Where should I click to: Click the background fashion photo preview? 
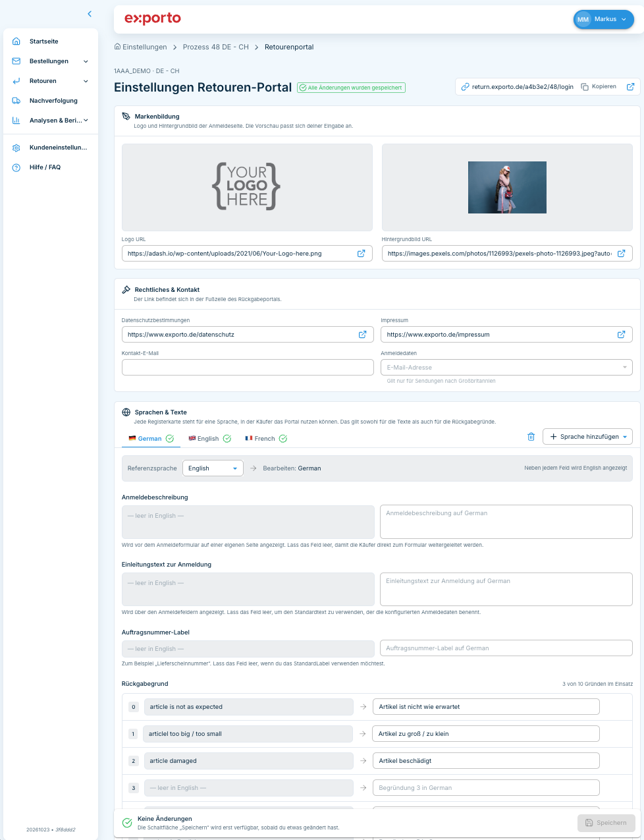coord(507,188)
